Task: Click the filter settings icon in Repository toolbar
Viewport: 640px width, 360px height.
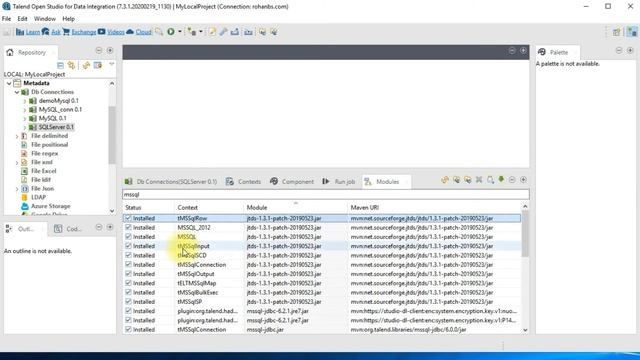Action: (x=98, y=65)
